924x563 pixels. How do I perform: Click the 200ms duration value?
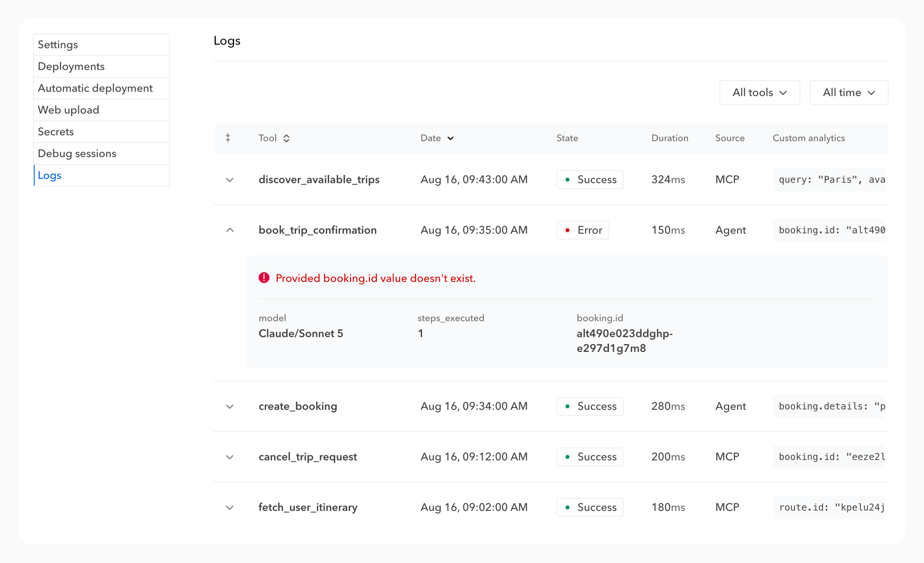point(668,457)
